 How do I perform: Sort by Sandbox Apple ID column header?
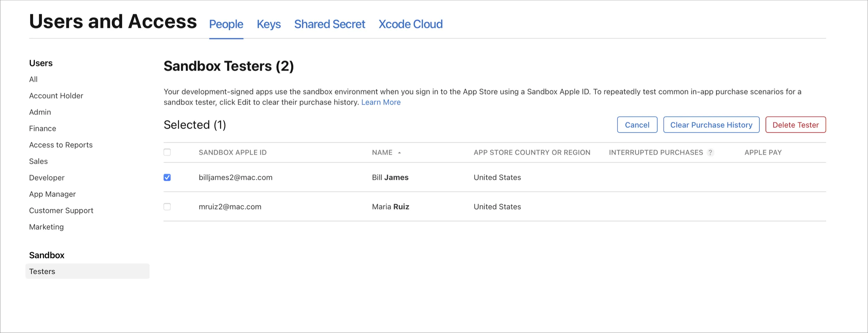click(233, 153)
